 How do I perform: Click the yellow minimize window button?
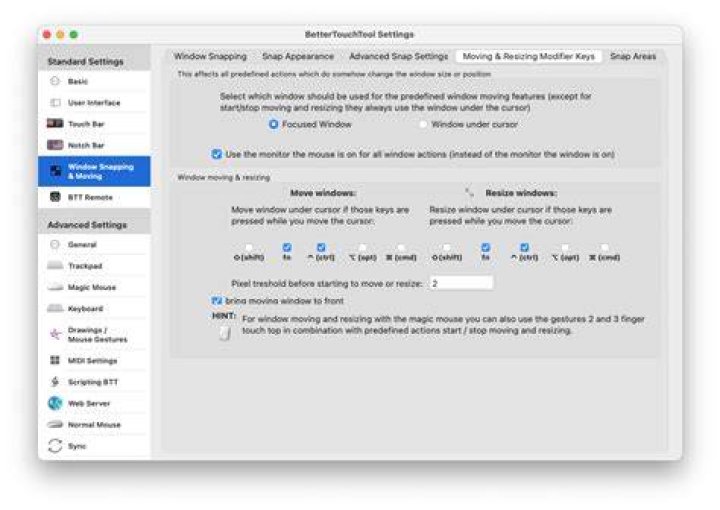point(60,34)
